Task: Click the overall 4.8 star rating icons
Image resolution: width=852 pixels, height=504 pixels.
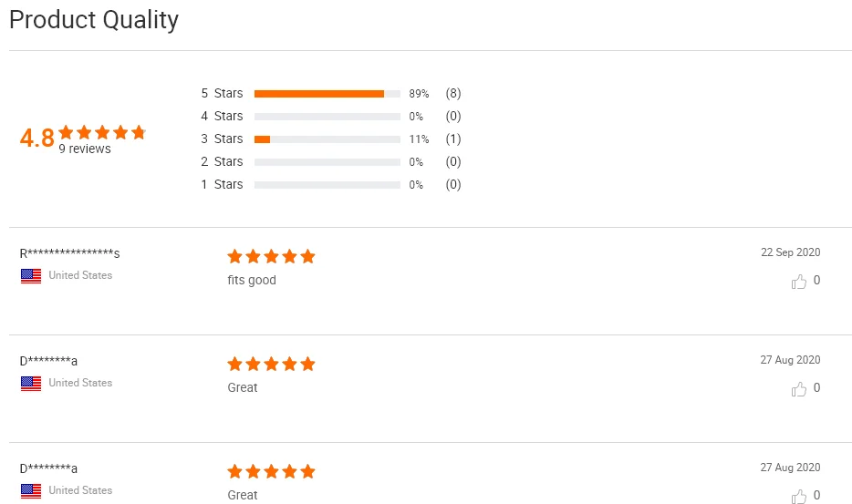Action: coord(102,133)
